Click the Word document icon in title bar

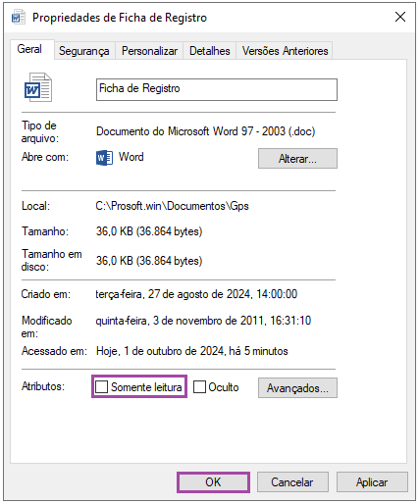click(19, 17)
